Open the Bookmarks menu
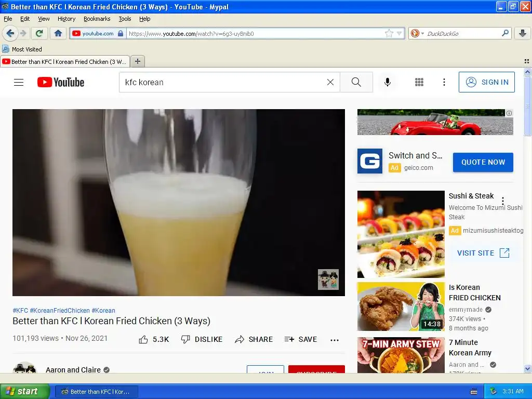The image size is (532, 399). (x=97, y=19)
